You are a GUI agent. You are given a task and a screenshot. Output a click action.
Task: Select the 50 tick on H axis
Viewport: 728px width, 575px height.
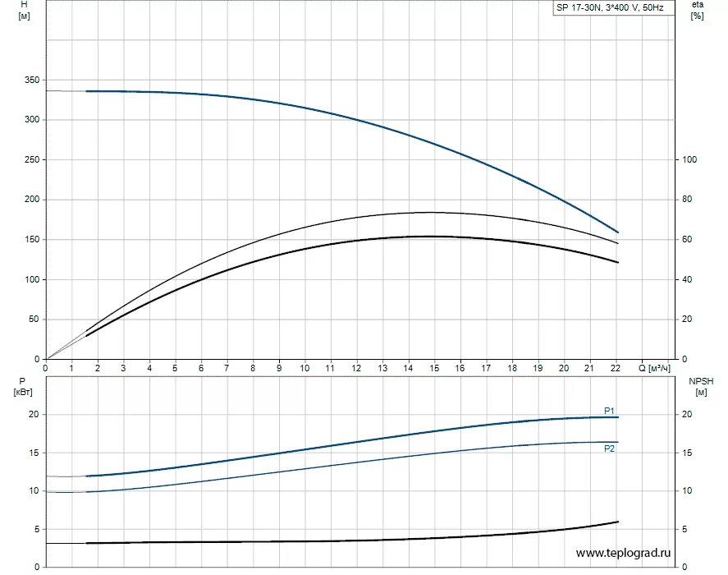coord(35,320)
